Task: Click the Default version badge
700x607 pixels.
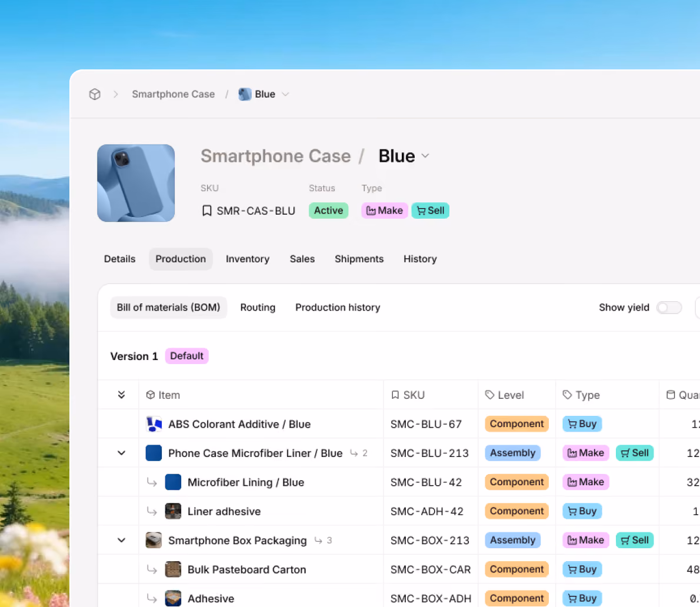Action: coord(186,356)
